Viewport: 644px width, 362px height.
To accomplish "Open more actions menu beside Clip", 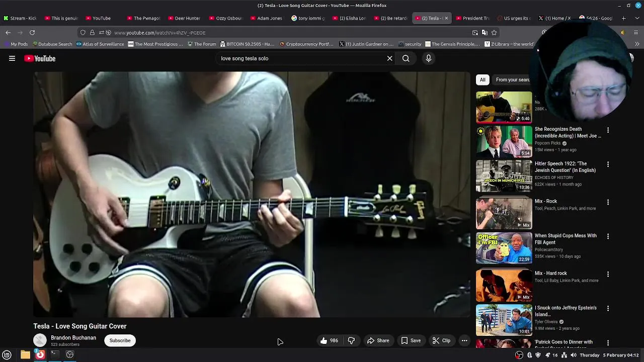I will pyautogui.click(x=464, y=340).
